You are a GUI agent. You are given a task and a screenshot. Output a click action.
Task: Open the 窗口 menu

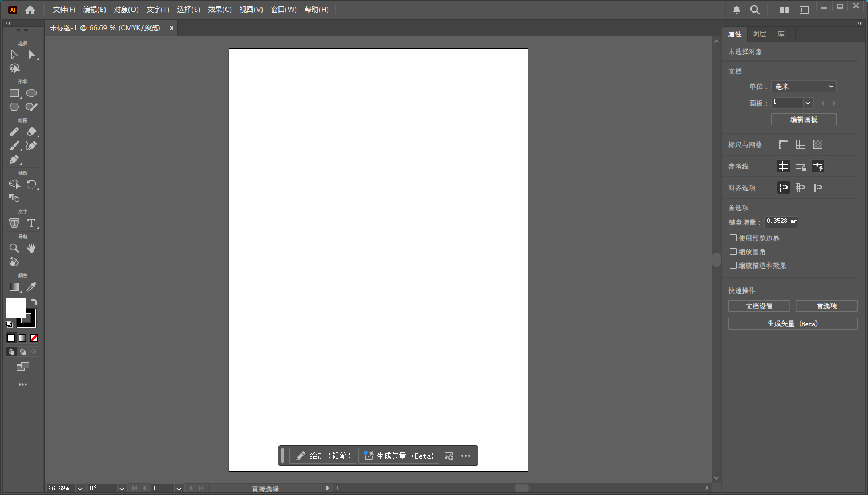(284, 9)
